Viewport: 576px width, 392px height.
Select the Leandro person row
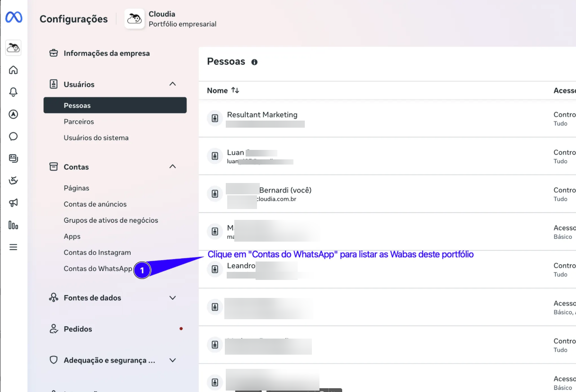tap(387, 269)
